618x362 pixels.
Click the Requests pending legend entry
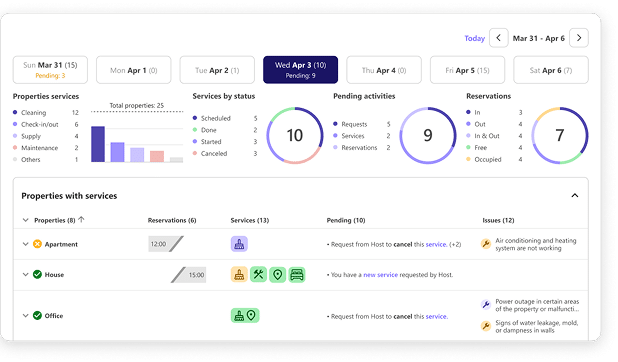point(362,124)
